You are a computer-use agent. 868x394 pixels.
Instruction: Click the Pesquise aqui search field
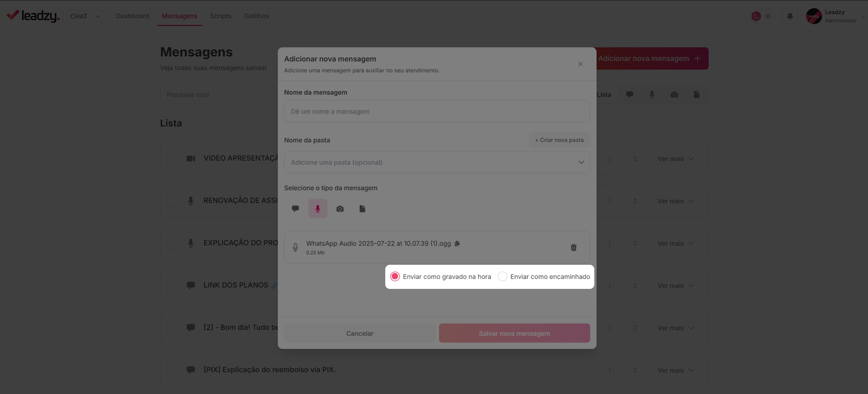click(x=220, y=95)
